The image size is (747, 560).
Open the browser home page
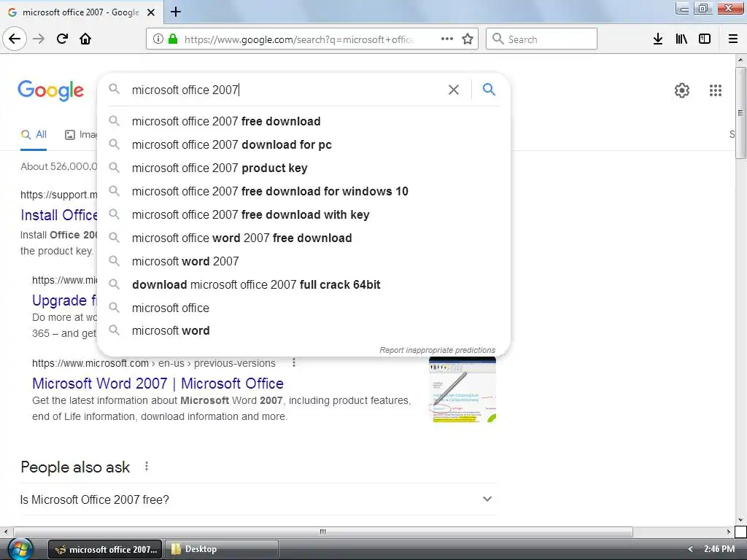click(85, 39)
